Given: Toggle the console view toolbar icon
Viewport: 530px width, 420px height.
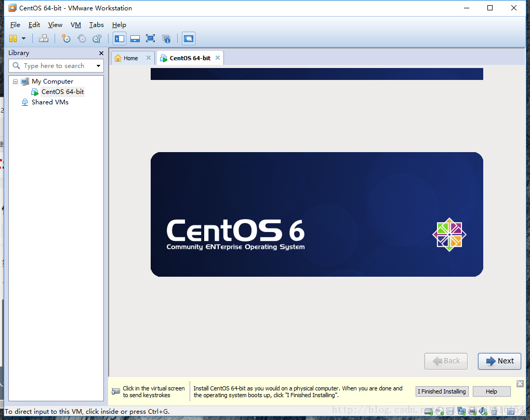Looking at the screenshot, I should pyautogui.click(x=189, y=38).
